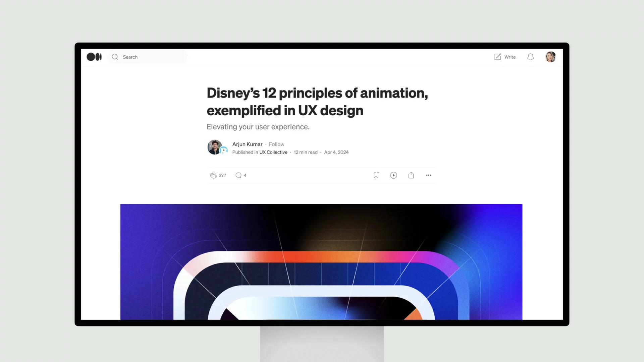Expand article options via ellipsis menu

429,175
